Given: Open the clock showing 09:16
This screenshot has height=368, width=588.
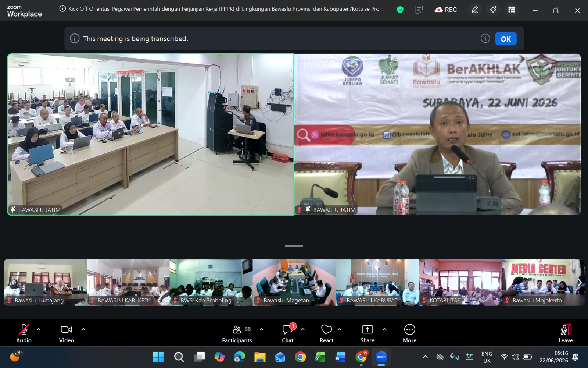Looking at the screenshot, I should point(553,357).
